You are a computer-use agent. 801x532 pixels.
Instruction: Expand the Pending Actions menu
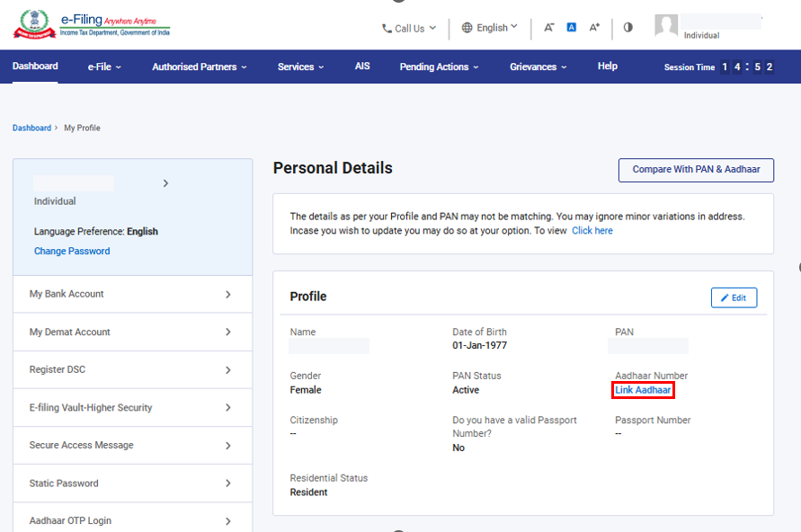(440, 66)
